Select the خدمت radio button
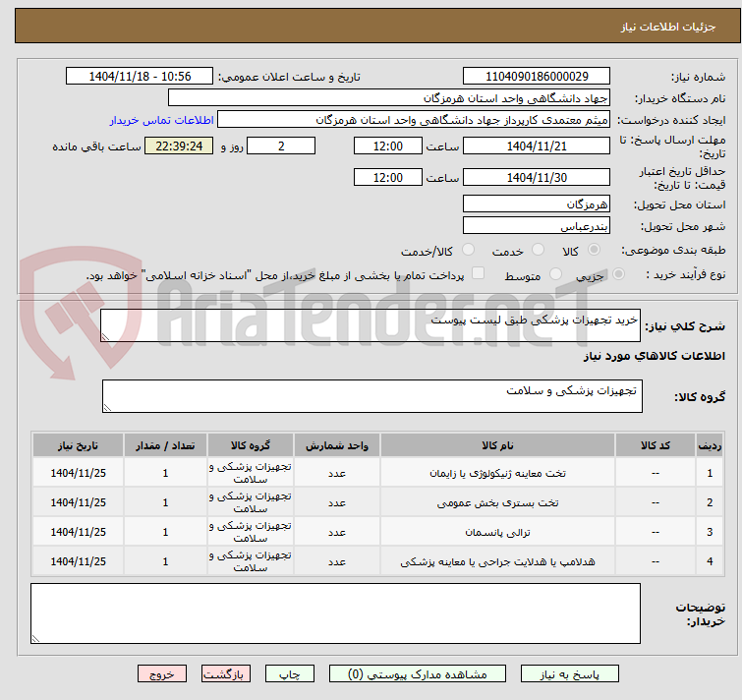 [538, 250]
